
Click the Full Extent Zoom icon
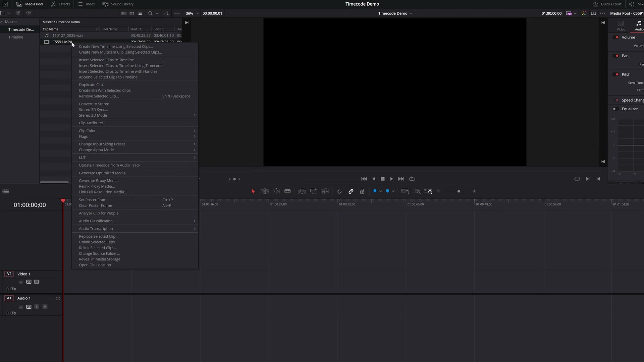[405, 191]
